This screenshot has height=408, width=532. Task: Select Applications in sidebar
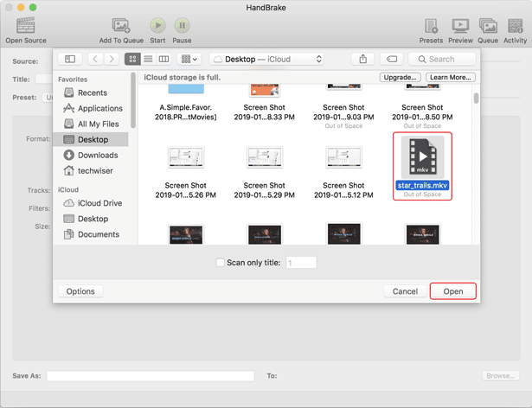click(92, 108)
